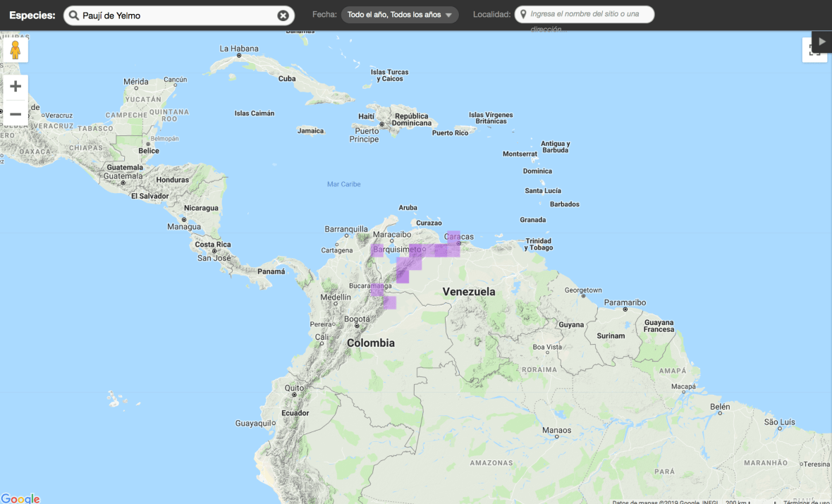Screen dimensions: 832x504
Task: Focus the Localidad place name input
Action: tap(585, 14)
